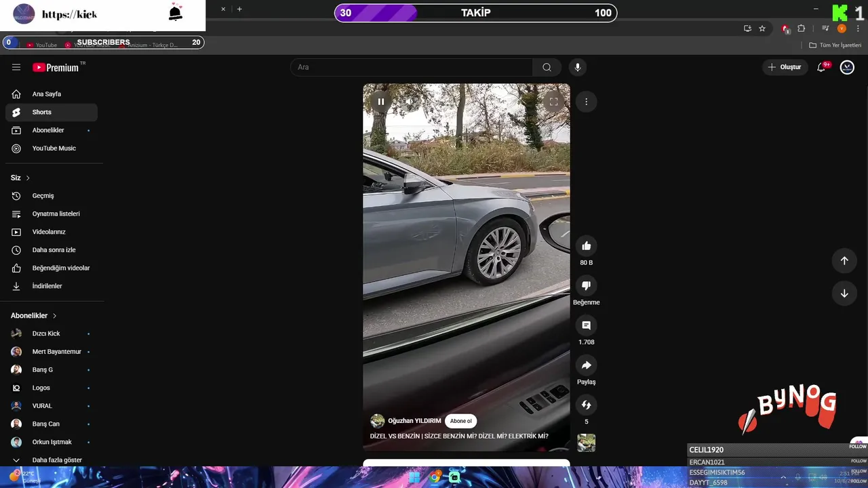Click the Oluştur create button

pos(785,67)
